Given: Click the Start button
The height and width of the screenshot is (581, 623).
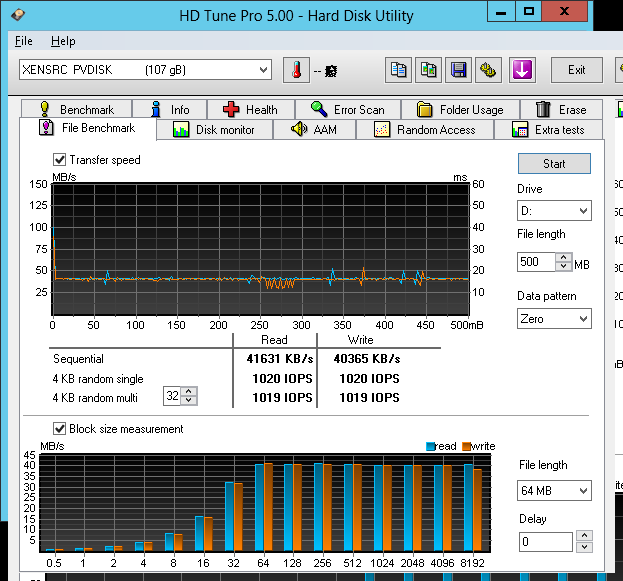Looking at the screenshot, I should 554,164.
